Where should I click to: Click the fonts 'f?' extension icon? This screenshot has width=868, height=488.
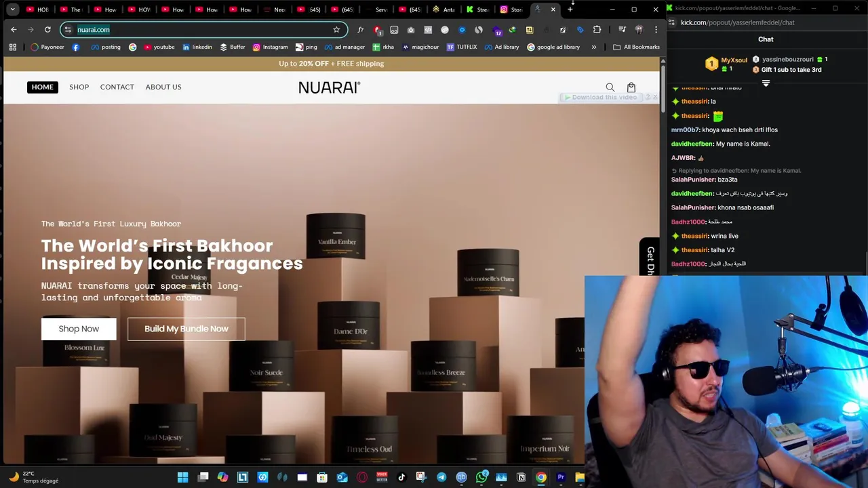[360, 30]
